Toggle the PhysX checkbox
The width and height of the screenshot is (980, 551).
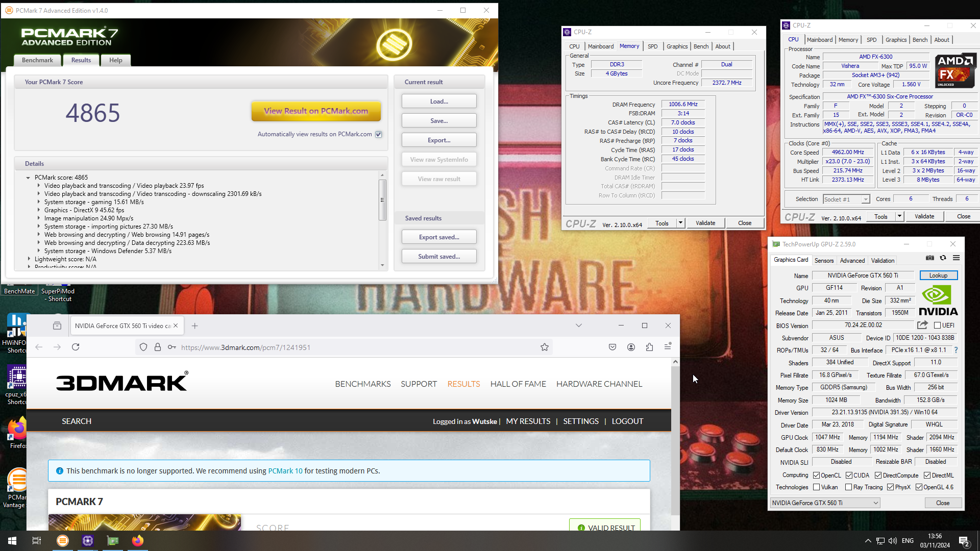(x=890, y=487)
